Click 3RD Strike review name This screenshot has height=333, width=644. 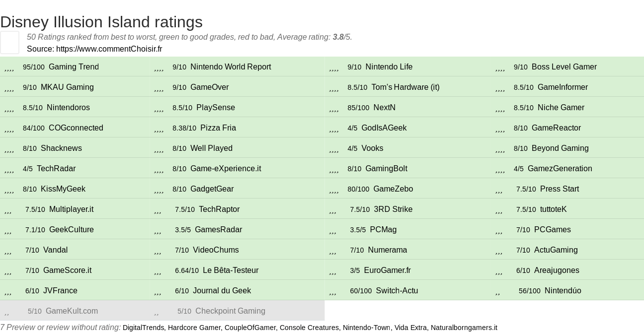[393, 209]
